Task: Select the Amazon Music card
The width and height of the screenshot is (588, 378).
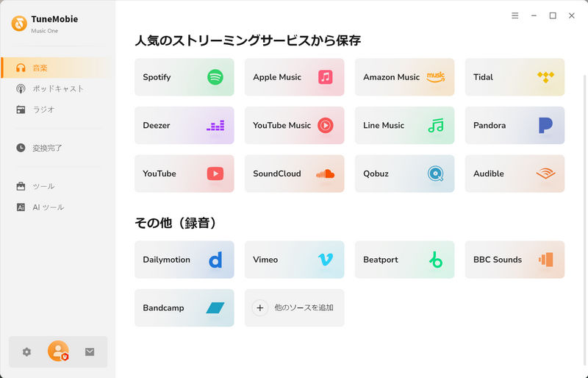Action: pos(405,77)
